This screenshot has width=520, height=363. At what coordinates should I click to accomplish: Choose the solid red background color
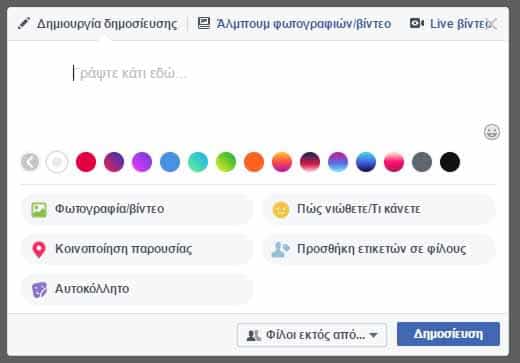point(86,162)
